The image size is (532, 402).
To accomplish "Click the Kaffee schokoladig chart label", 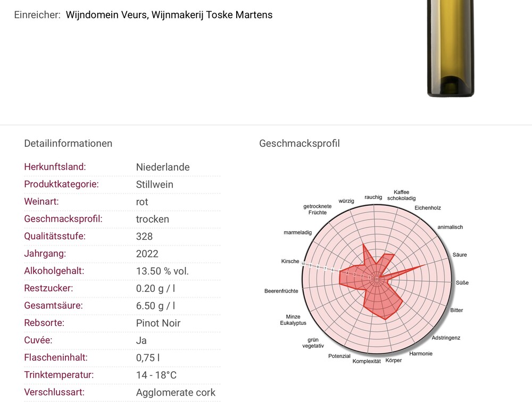I will (401, 195).
